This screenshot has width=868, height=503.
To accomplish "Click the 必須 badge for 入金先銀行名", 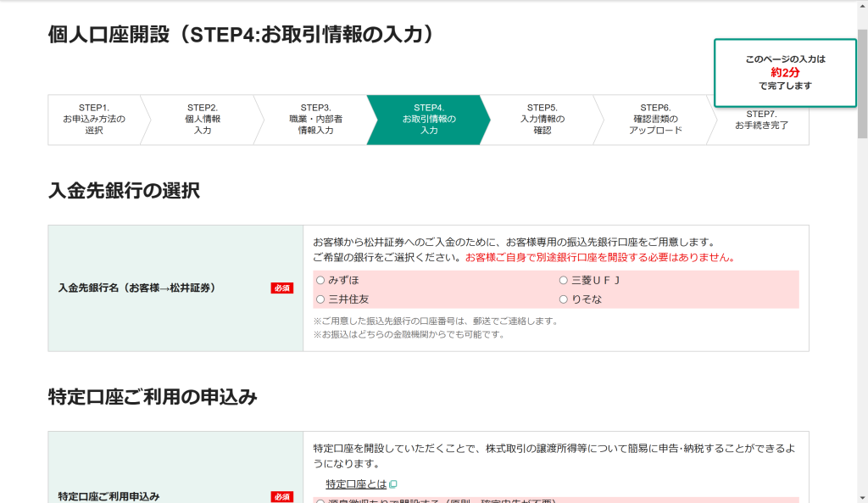I will tap(281, 288).
